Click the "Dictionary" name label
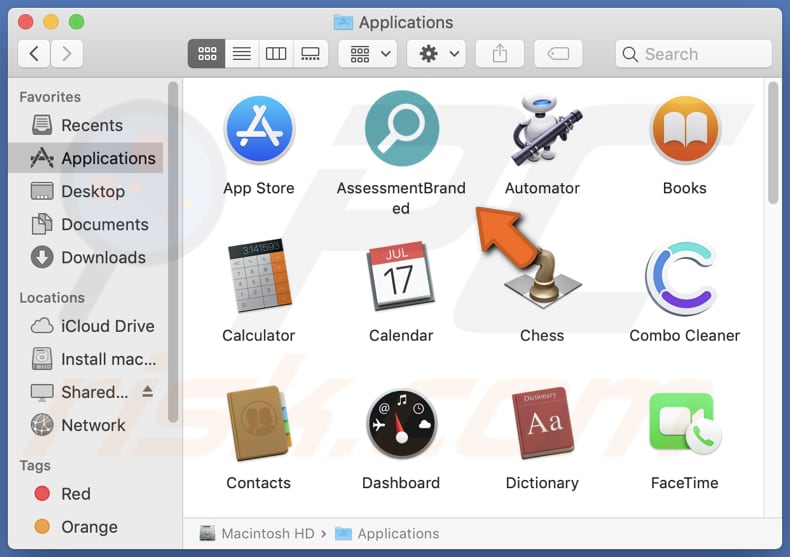 [542, 483]
